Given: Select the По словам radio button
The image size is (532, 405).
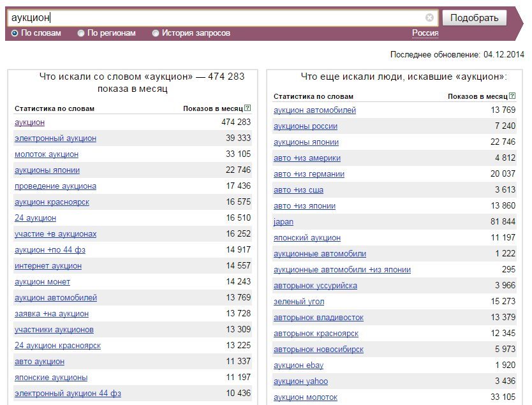Looking at the screenshot, I should pyautogui.click(x=15, y=33).
